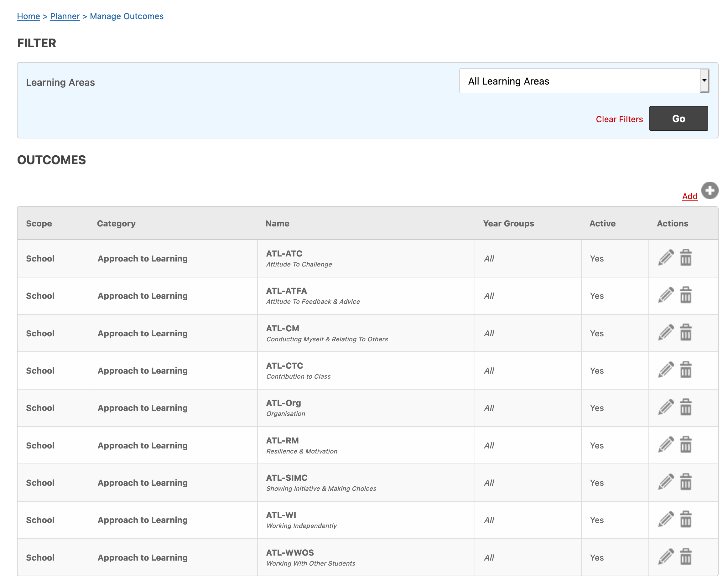The width and height of the screenshot is (728, 580).
Task: Click trash icon in ATL-WWOS row
Action: [685, 557]
